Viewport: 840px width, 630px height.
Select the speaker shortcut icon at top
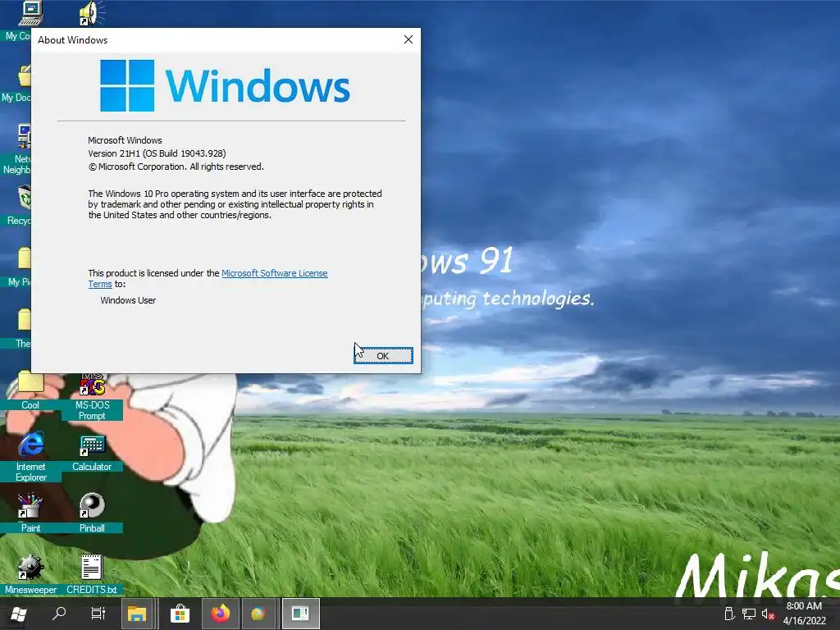tap(92, 13)
